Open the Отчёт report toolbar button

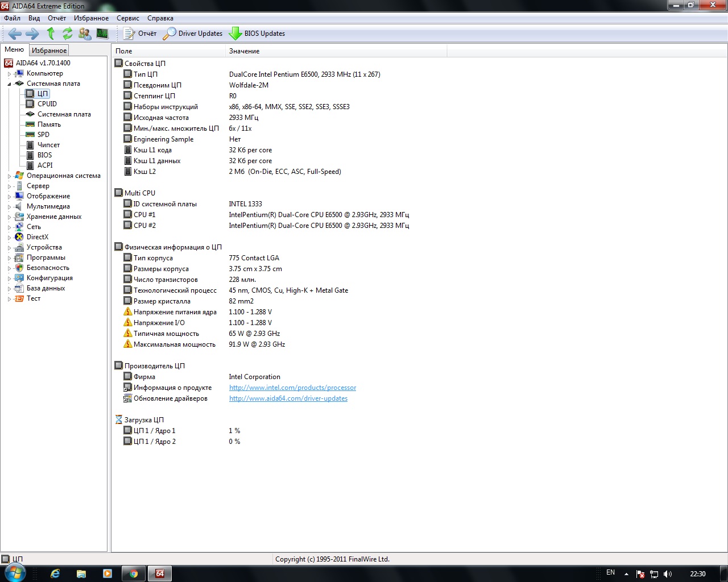(x=140, y=34)
